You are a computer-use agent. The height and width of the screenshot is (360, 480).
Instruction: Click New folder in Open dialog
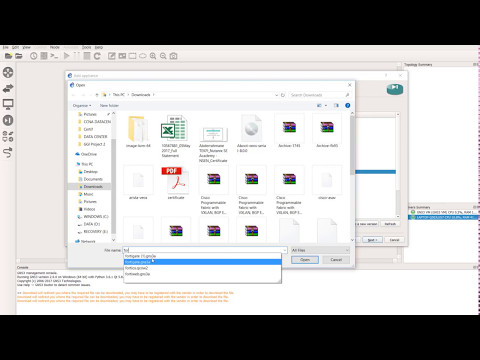[109, 105]
